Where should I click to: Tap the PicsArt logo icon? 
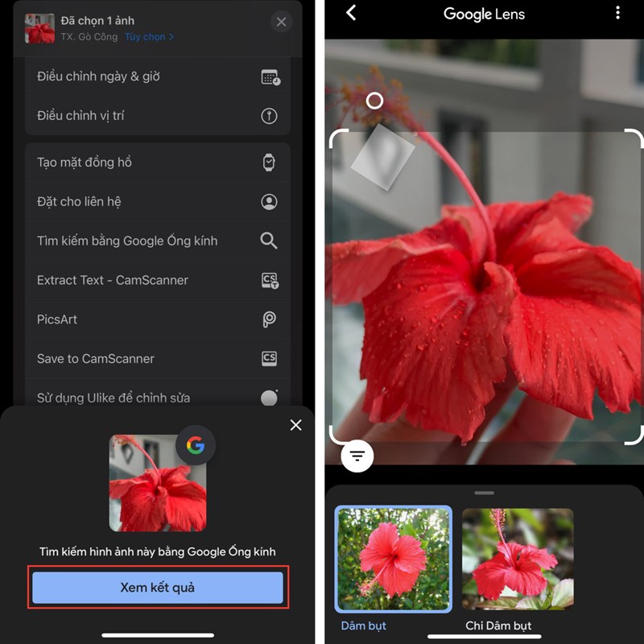269,319
